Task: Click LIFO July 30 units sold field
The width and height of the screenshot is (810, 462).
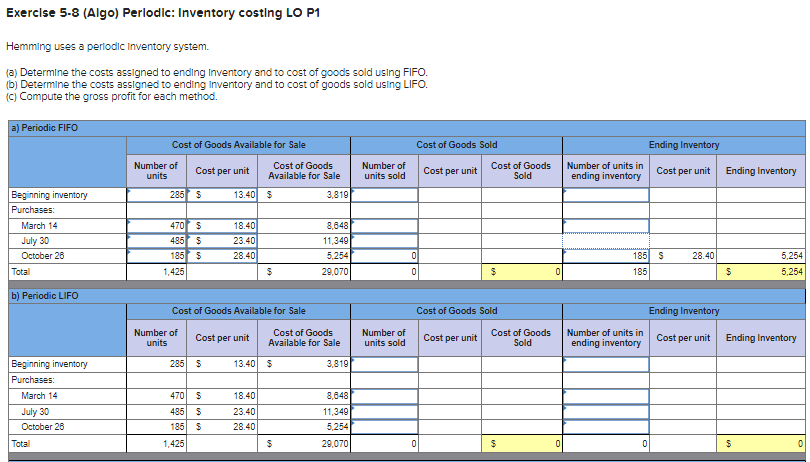Action: pos(384,412)
